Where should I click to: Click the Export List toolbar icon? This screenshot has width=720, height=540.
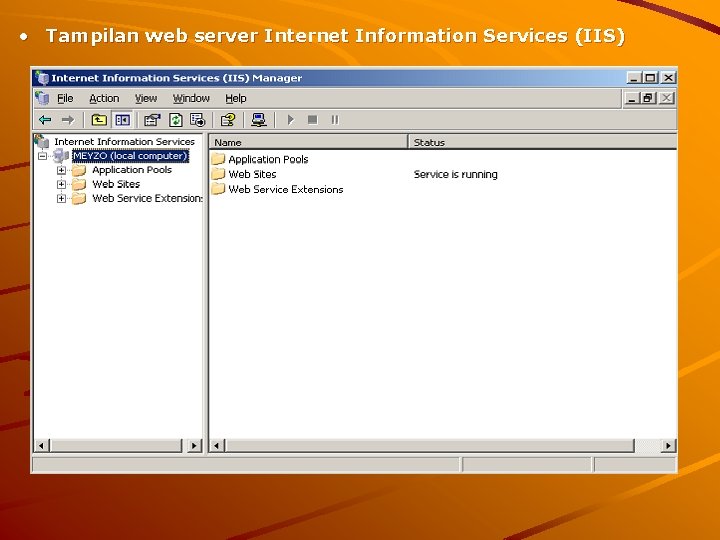point(198,120)
